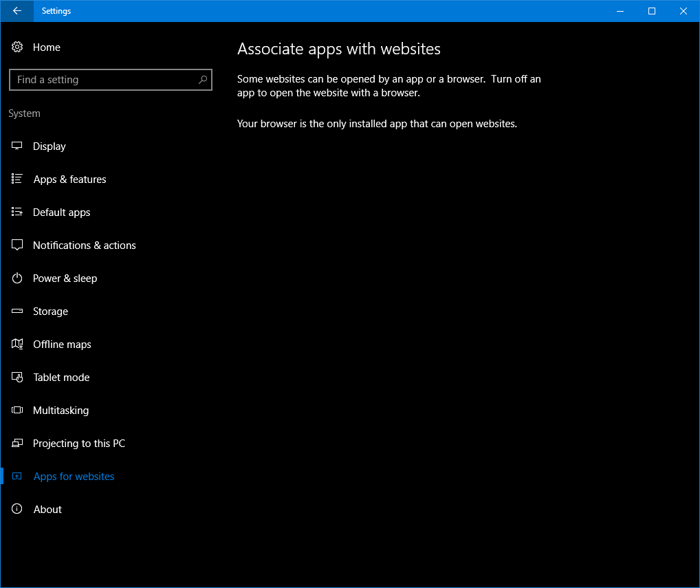The image size is (700, 588).
Task: Click the Power & sleep icon
Action: pyautogui.click(x=17, y=278)
